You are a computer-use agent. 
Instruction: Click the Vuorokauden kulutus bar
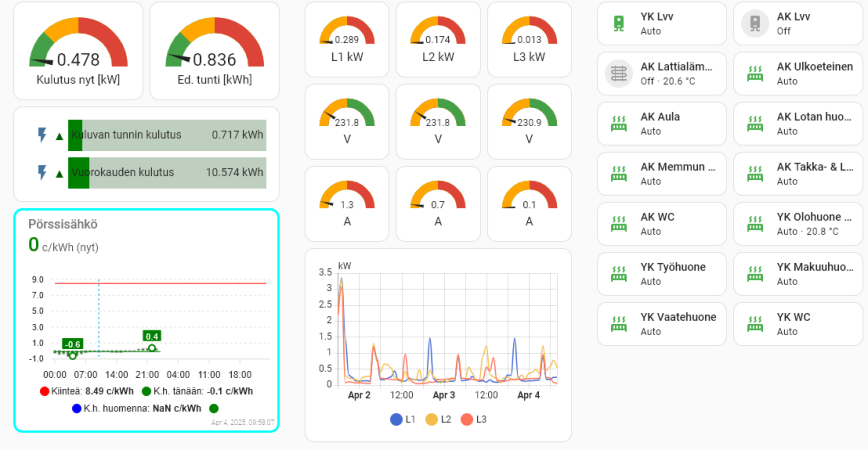point(166,172)
